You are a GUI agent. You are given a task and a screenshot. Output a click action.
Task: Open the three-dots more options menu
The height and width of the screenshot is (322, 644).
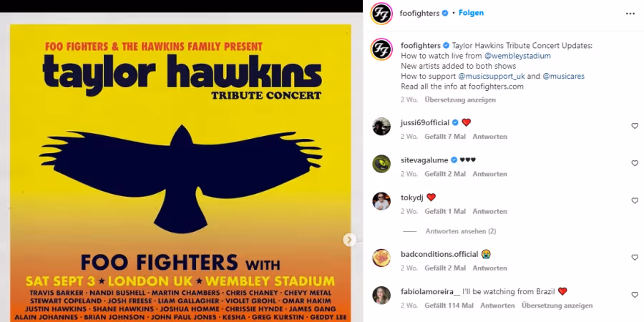pyautogui.click(x=630, y=14)
